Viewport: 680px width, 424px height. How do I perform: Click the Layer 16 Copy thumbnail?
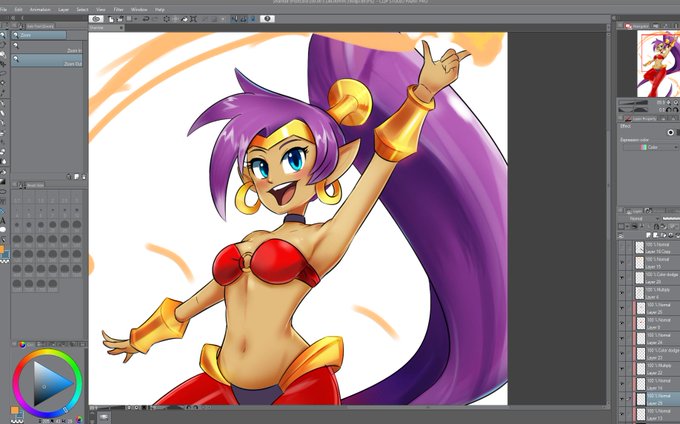(x=640, y=248)
